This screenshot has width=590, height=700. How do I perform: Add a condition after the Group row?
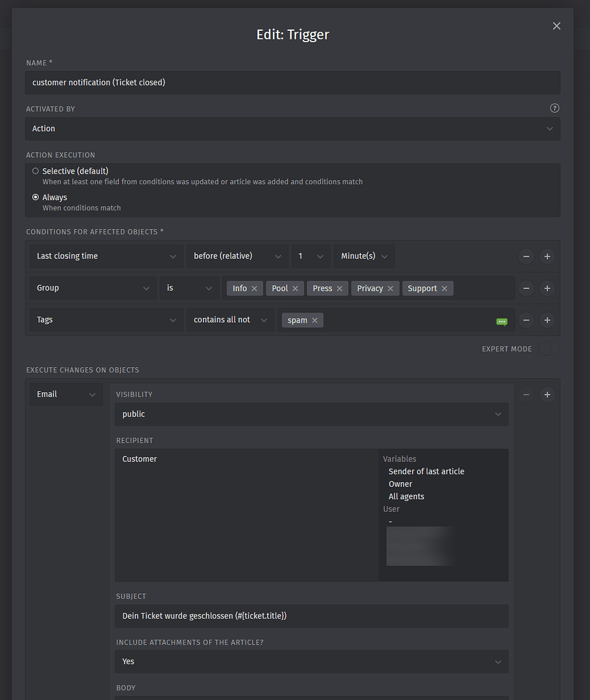547,288
